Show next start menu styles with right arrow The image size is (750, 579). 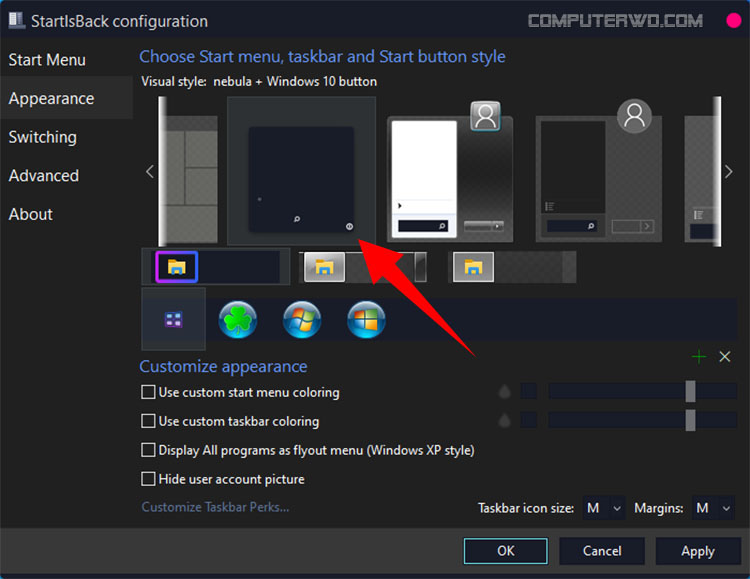(x=728, y=171)
